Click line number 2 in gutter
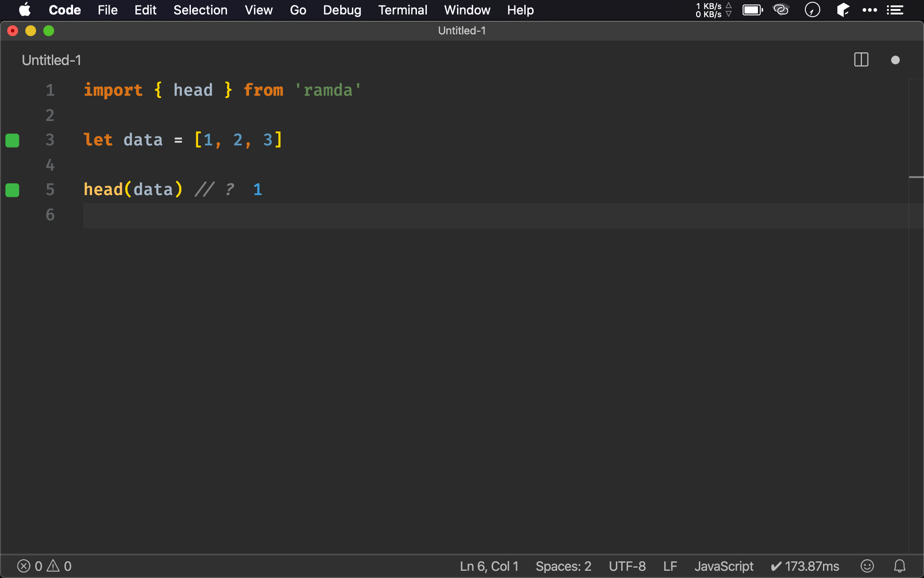This screenshot has height=578, width=924. (50, 116)
